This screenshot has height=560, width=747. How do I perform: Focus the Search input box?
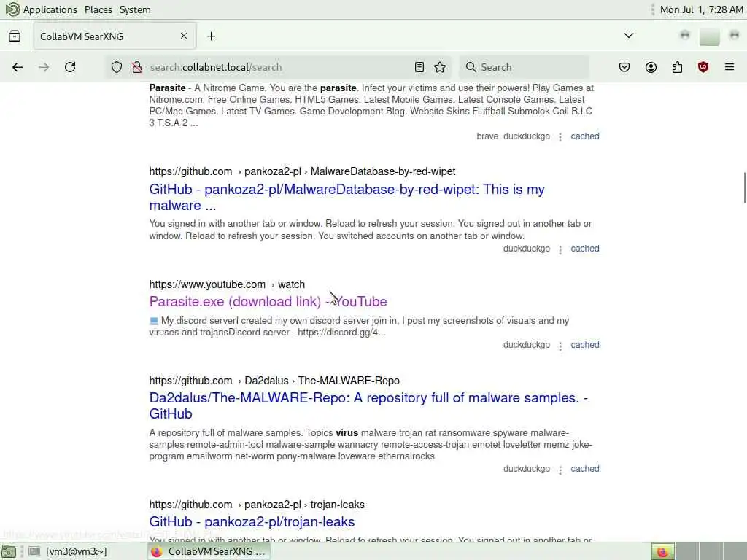click(524, 67)
